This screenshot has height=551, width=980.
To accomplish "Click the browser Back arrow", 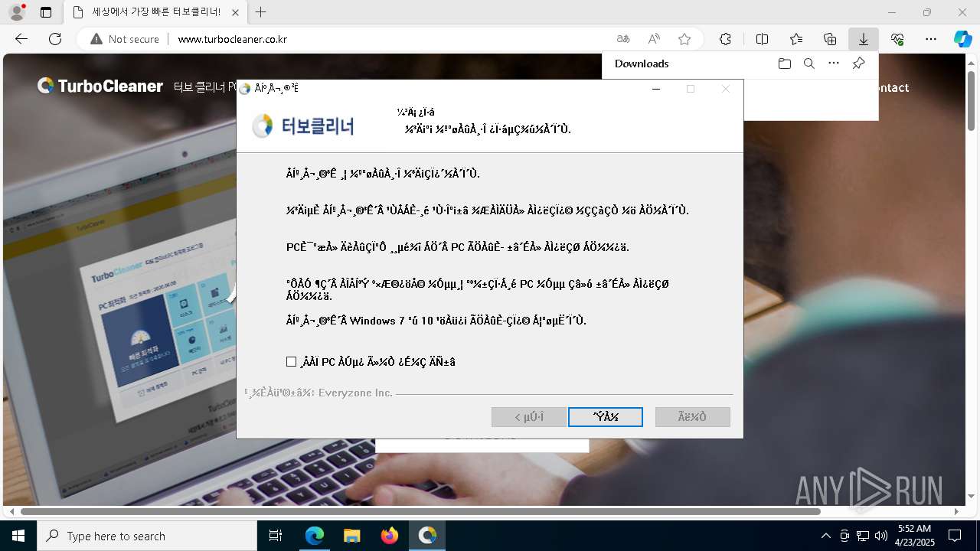I will (x=21, y=39).
